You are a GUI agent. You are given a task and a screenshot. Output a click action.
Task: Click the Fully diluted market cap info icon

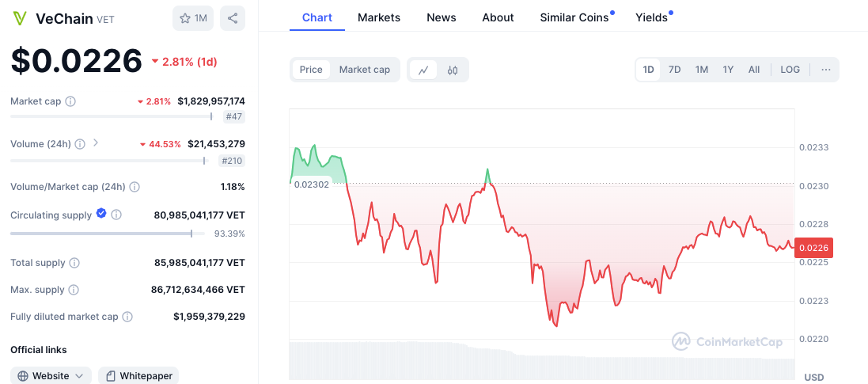point(127,317)
